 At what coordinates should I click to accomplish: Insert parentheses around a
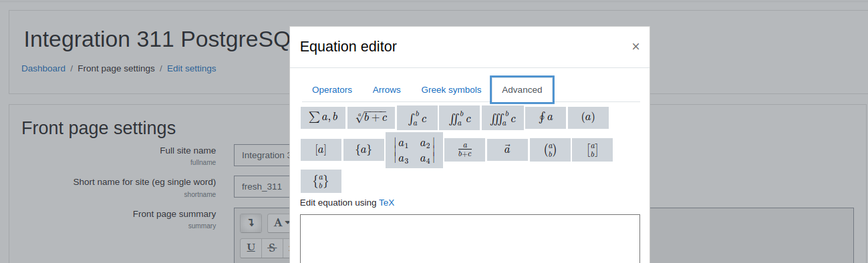[x=588, y=117]
